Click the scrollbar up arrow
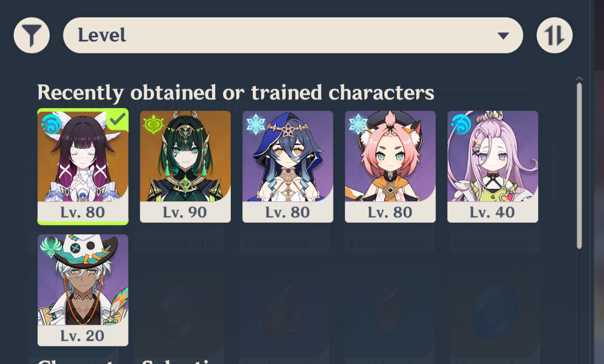Image resolution: width=604 pixels, height=364 pixels. point(579,78)
